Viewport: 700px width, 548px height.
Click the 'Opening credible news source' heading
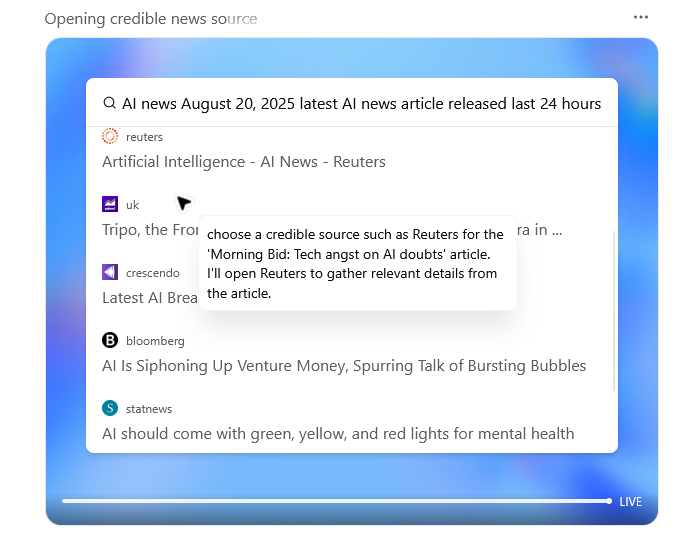coord(151,19)
